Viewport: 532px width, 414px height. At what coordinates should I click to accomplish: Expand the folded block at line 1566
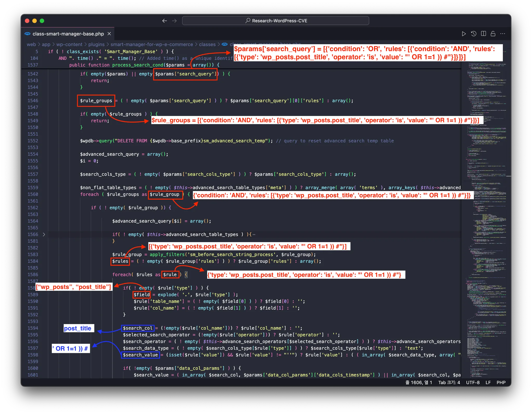(44, 235)
